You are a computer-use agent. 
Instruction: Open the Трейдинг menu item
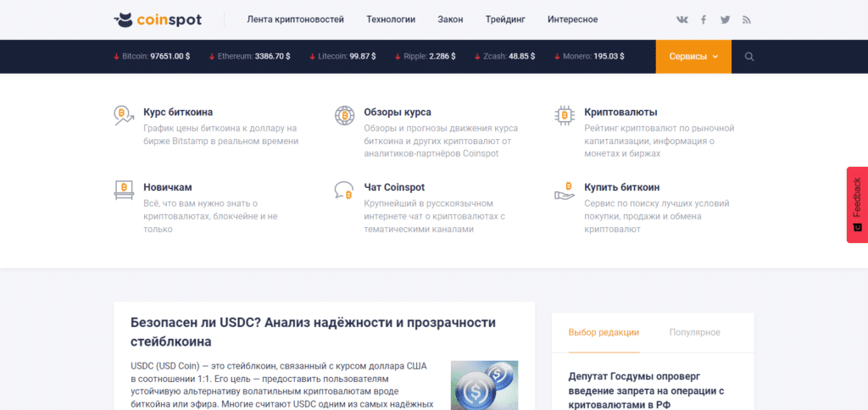coord(505,20)
